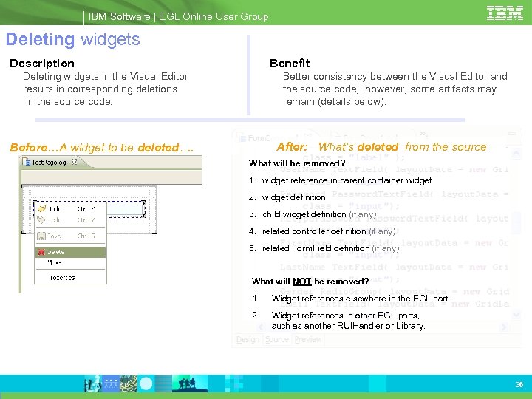Click the greyed Redo arrow icon
532x399 pixels.
(x=41, y=220)
